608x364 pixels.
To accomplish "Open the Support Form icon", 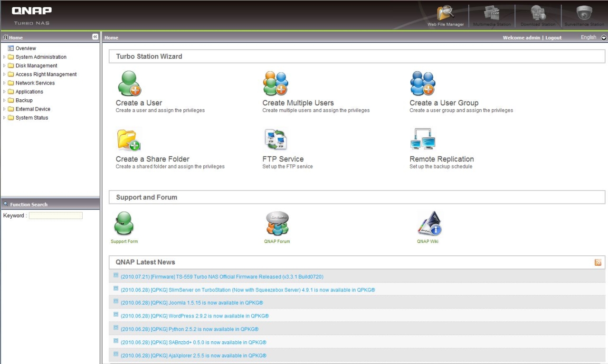I will [x=124, y=224].
